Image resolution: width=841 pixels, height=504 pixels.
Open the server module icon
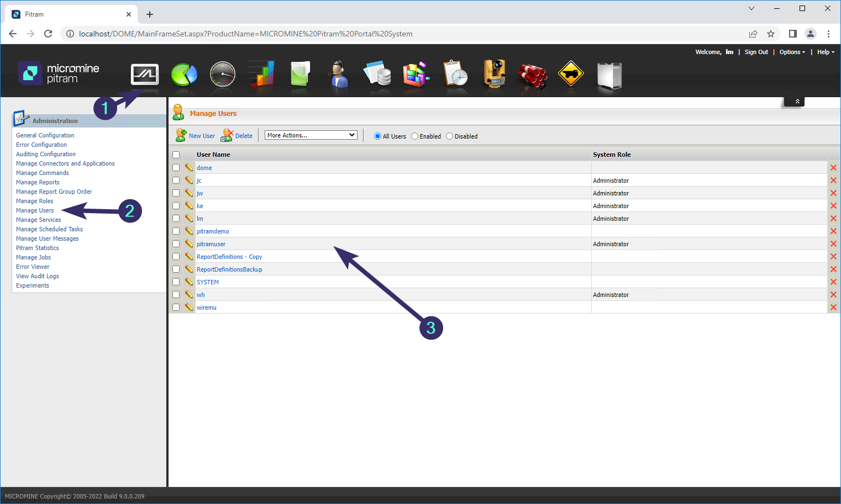pos(608,75)
